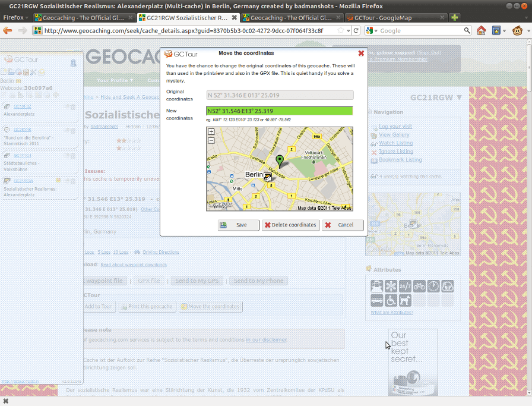The image size is (532, 406).
Task: Open a new tab with the green plus
Action: pyautogui.click(x=455, y=17)
